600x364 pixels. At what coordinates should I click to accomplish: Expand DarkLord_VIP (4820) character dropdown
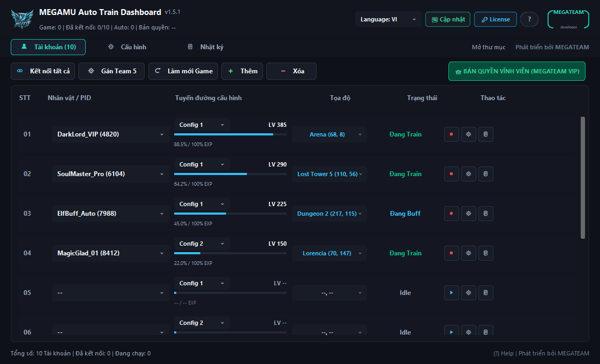[110, 134]
